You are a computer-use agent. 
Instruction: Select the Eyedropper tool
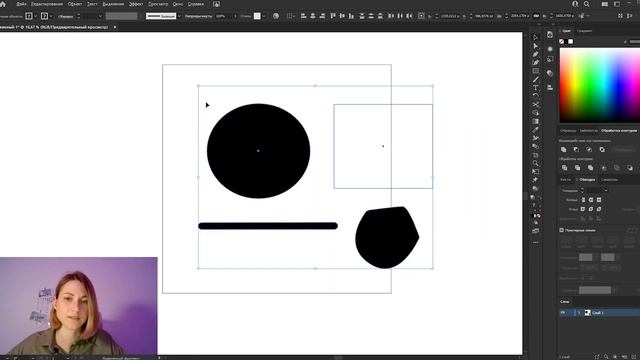point(536,130)
